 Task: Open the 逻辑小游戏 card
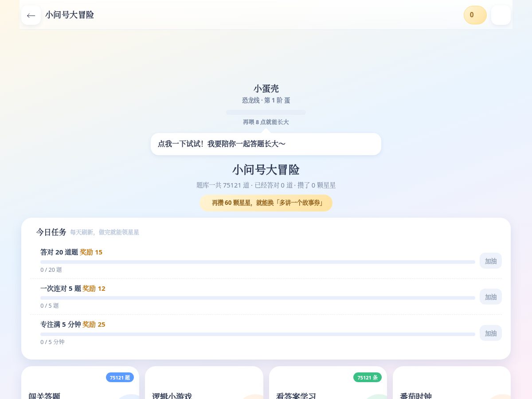click(204, 383)
